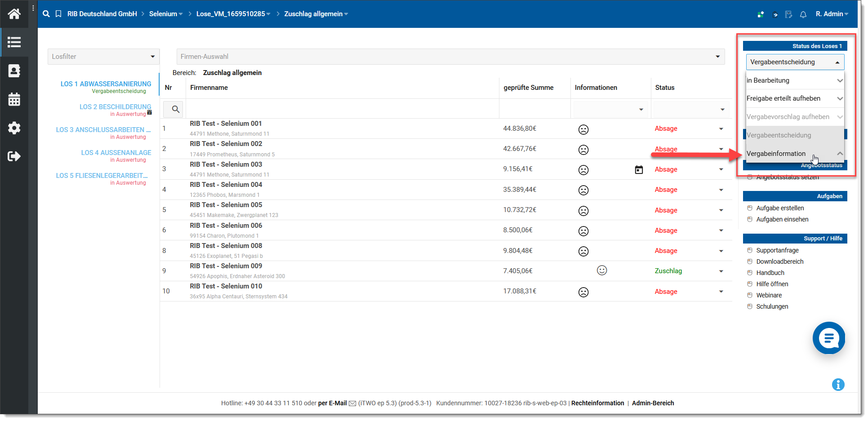Click the logout arrow sidebar icon
868x421 pixels.
pos(14,156)
